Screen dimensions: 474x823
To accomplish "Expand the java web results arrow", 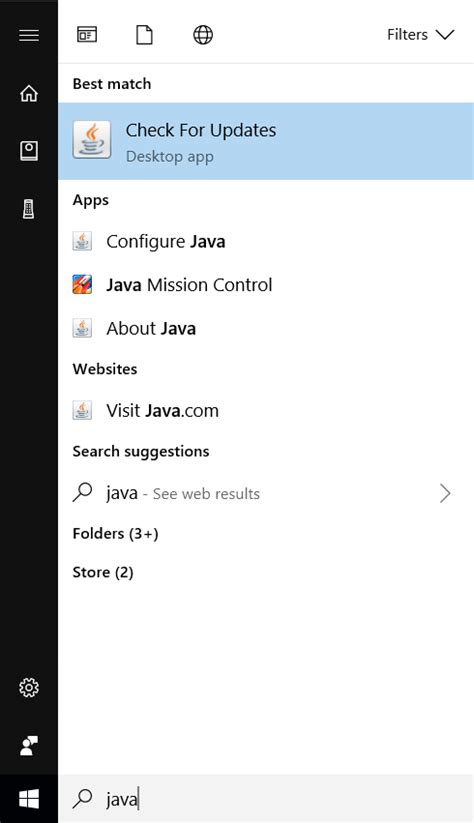I will (445, 493).
